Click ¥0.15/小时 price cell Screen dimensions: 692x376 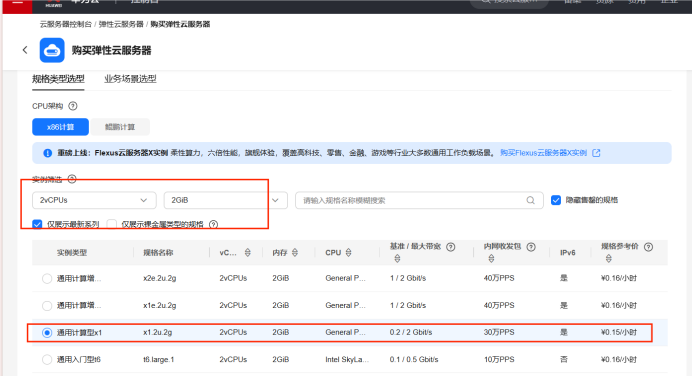click(x=619, y=332)
